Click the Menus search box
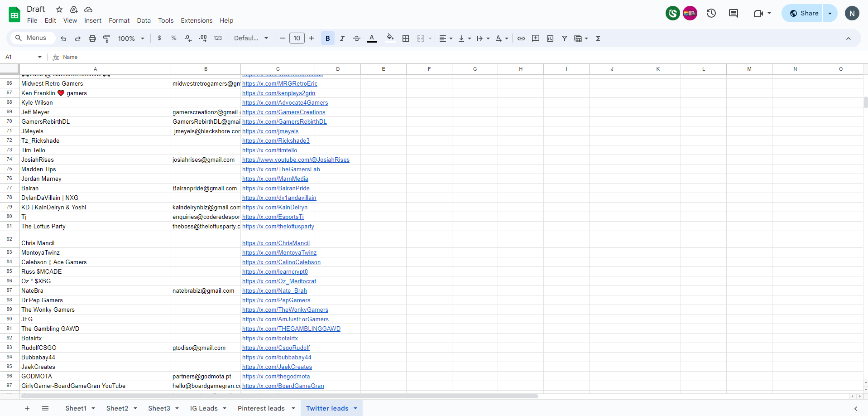 tap(32, 38)
